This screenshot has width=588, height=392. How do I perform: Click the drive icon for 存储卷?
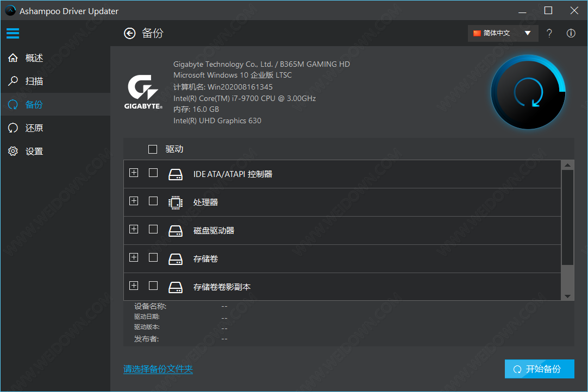tap(176, 259)
